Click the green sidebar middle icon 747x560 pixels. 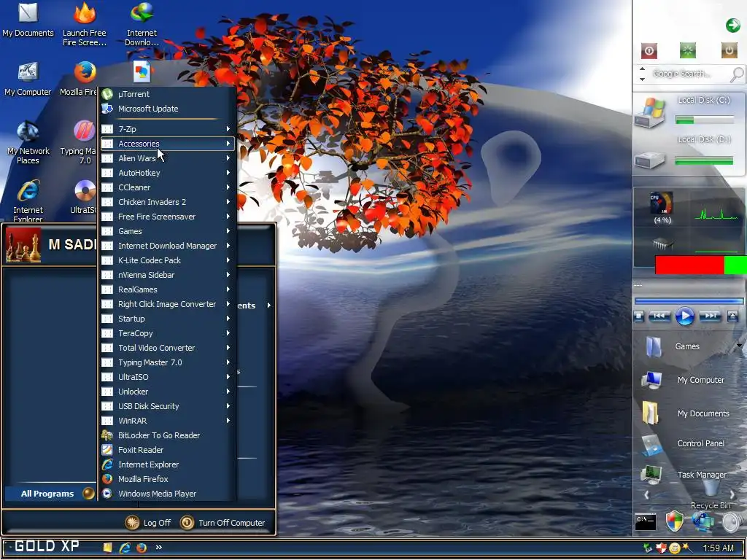click(x=687, y=50)
